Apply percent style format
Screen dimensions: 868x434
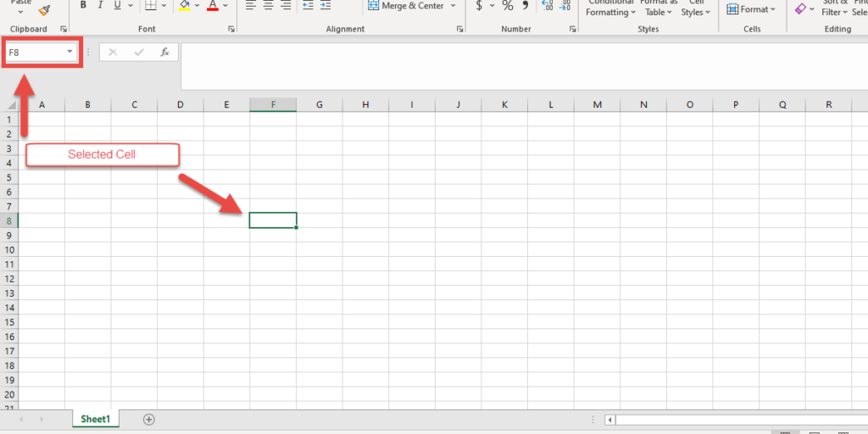508,6
